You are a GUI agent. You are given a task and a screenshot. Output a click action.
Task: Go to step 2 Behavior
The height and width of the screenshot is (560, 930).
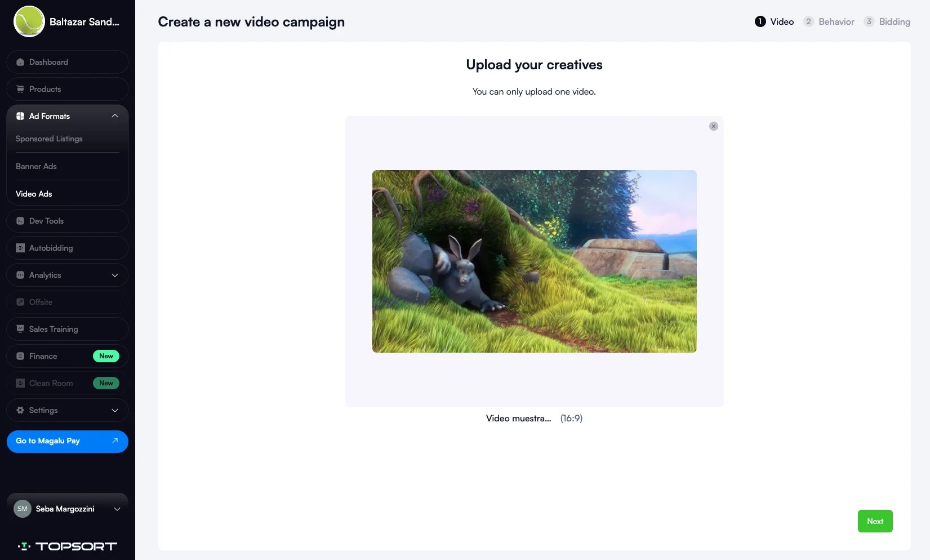829,21
